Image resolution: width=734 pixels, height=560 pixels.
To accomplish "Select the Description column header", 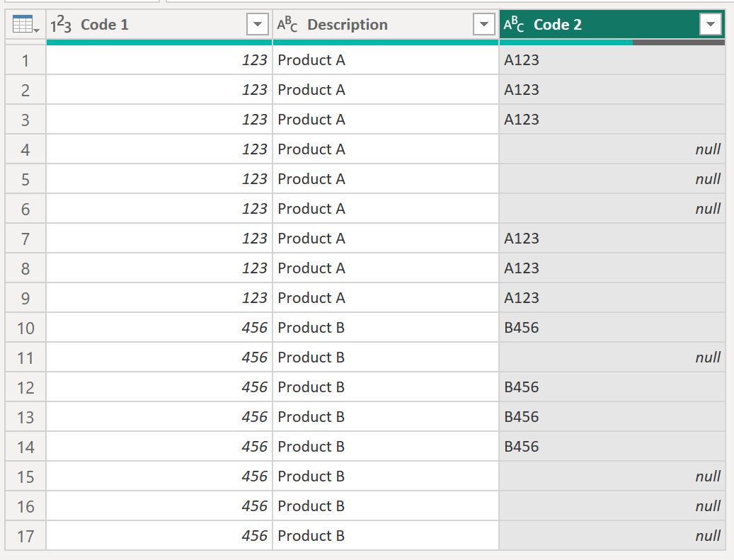I will click(386, 24).
